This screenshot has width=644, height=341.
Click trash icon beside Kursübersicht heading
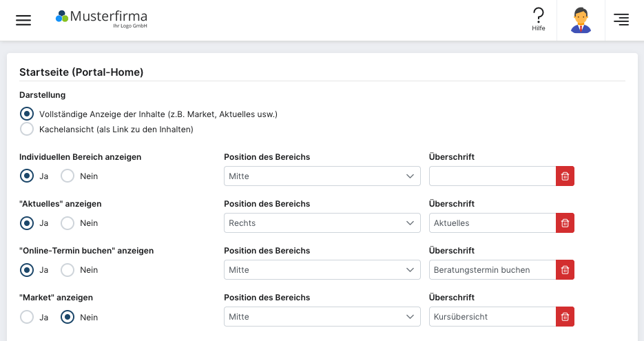pos(565,317)
